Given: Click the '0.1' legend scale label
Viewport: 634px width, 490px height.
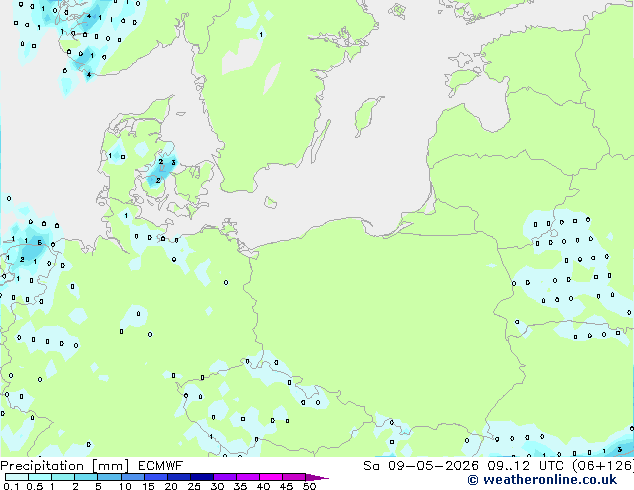Looking at the screenshot, I should tap(11, 486).
